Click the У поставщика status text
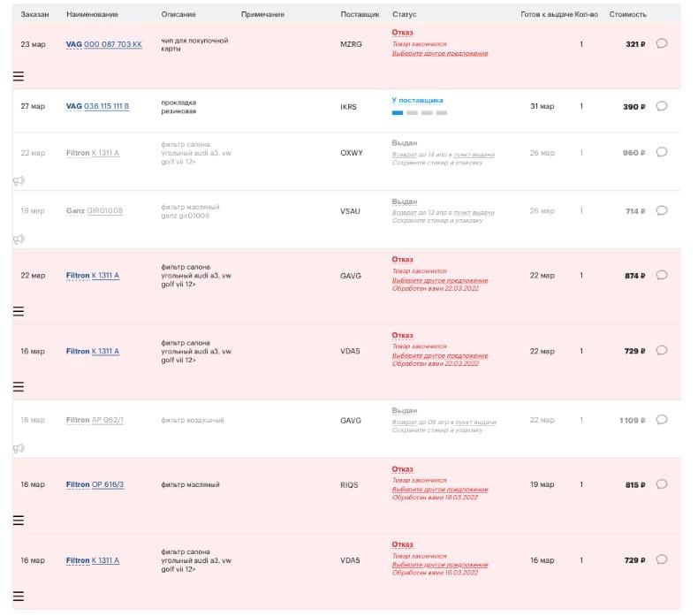The width and height of the screenshot is (698, 616). pos(417,101)
